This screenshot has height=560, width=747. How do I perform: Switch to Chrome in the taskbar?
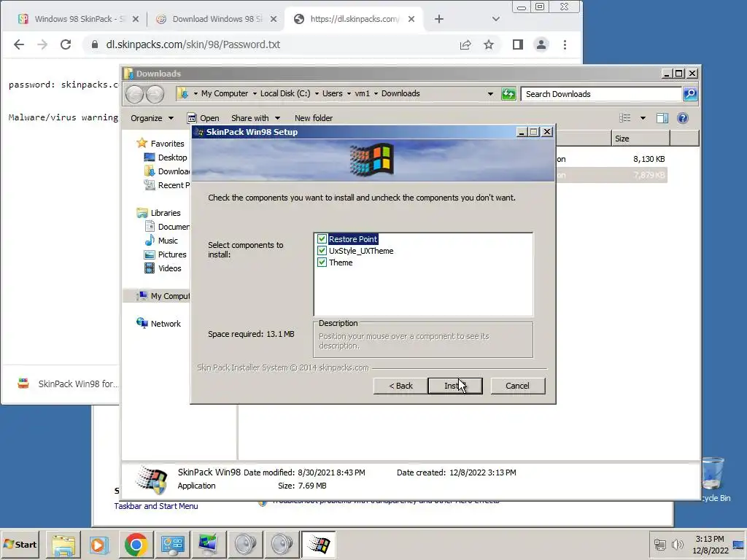[136, 544]
